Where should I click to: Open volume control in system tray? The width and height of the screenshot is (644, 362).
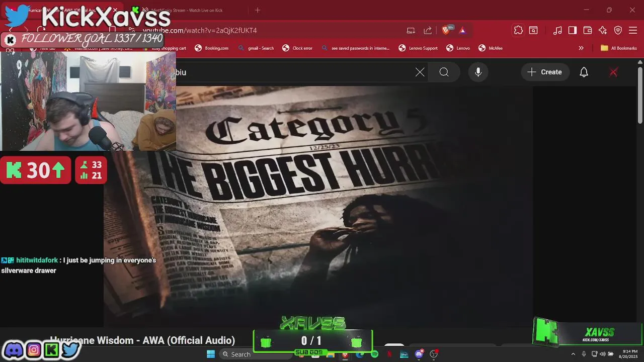pos(602,354)
